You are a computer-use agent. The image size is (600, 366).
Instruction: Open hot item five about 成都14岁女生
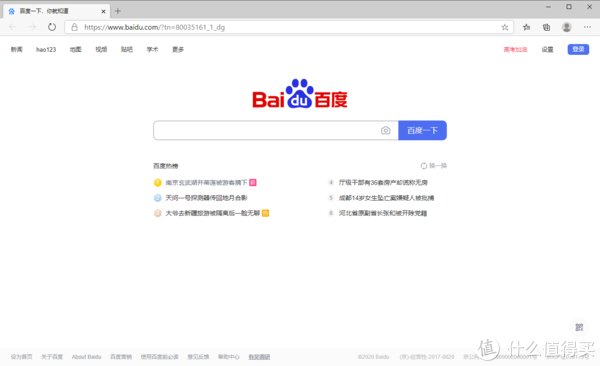pyautogui.click(x=386, y=198)
